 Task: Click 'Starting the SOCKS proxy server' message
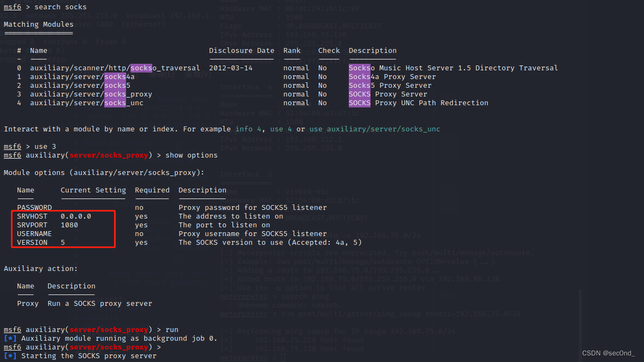[89, 356]
